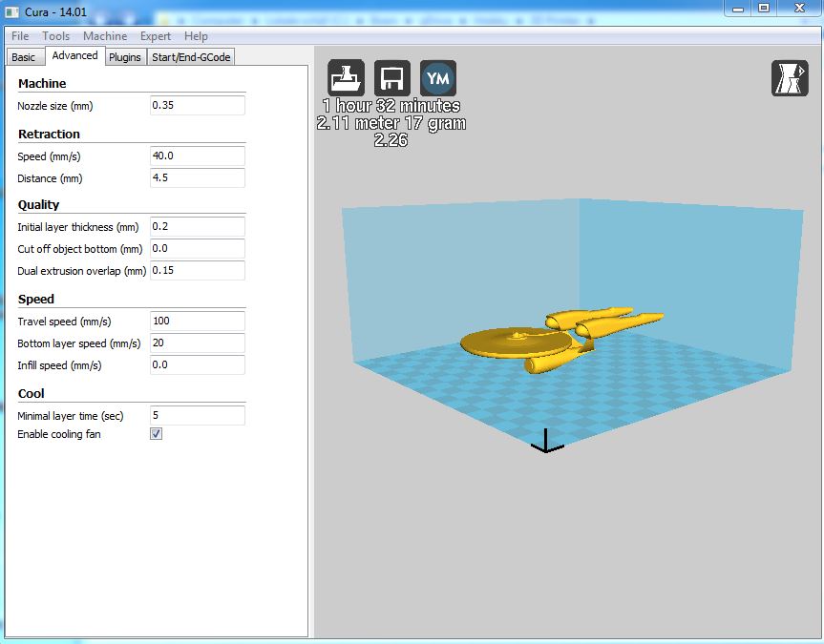Click the Nozzle size input field

(x=198, y=105)
